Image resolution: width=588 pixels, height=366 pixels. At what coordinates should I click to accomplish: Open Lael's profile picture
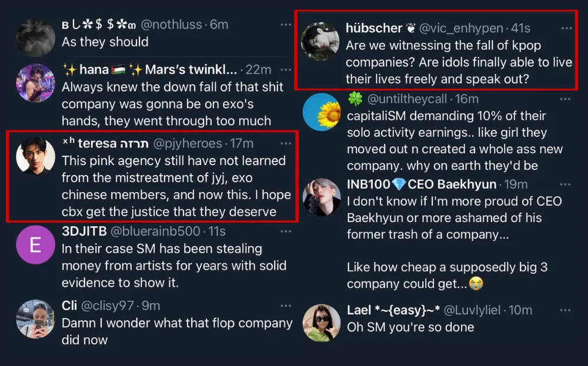tap(321, 323)
